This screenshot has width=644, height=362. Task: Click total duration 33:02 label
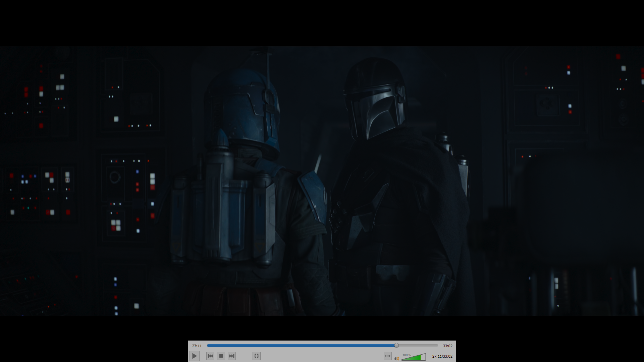447,346
